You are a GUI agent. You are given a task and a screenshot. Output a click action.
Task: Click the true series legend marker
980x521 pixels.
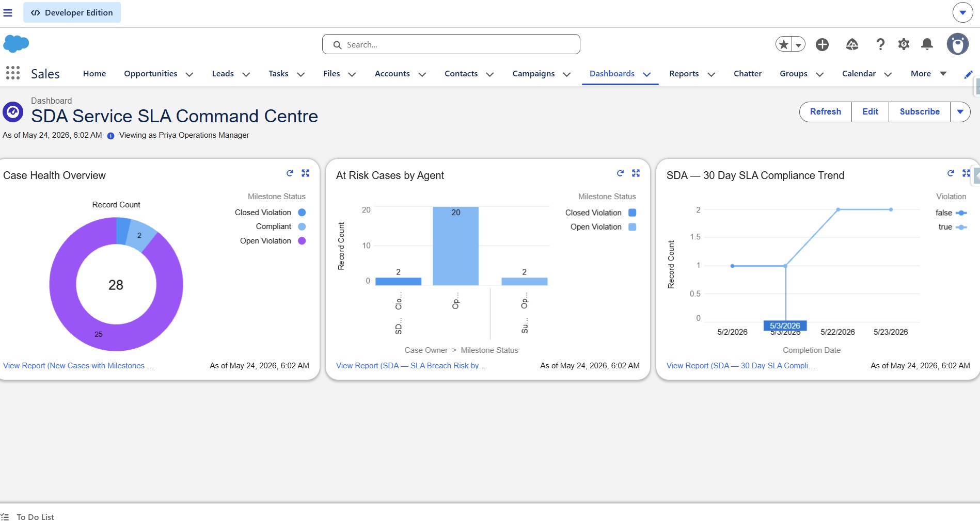961,227
